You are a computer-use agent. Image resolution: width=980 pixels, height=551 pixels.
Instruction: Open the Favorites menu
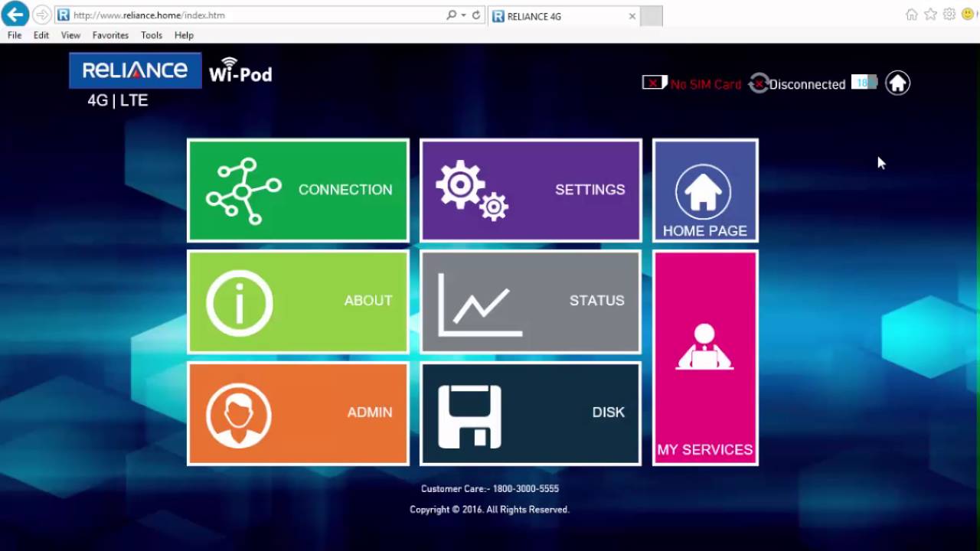(x=110, y=35)
